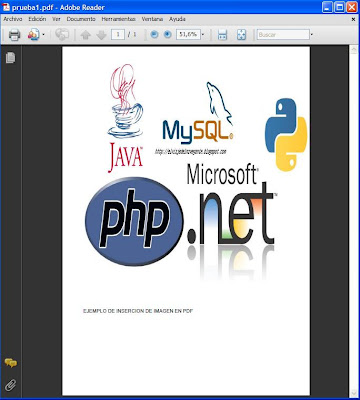Click the zoom out button

[154, 34]
